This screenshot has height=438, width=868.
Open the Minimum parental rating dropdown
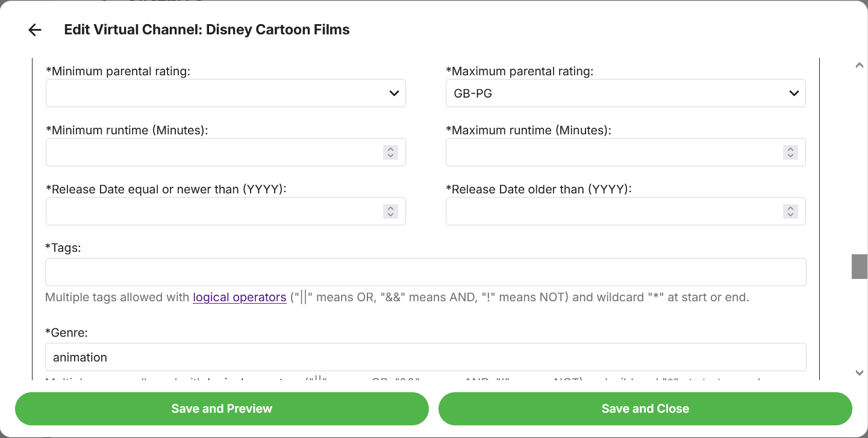[225, 93]
